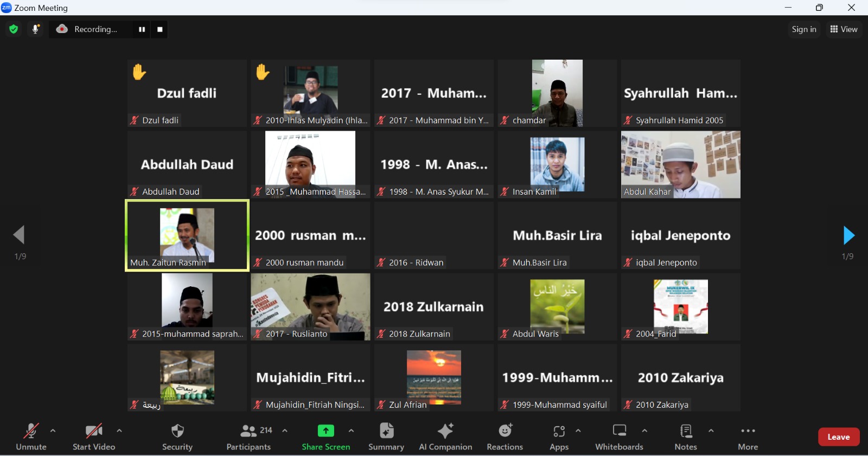Open the meeting Summary
The width and height of the screenshot is (868, 456).
click(x=386, y=431)
